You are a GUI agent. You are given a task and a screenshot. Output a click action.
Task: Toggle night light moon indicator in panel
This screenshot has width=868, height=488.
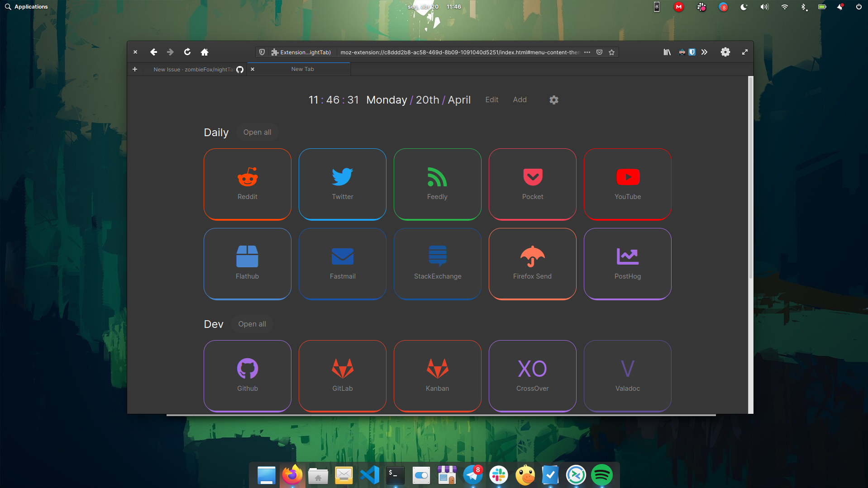[744, 7]
